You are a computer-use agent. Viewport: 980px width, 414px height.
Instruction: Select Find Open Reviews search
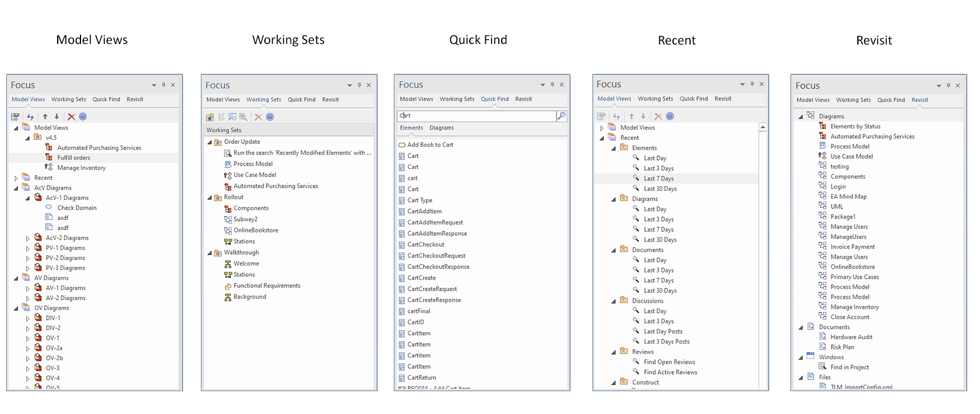669,362
